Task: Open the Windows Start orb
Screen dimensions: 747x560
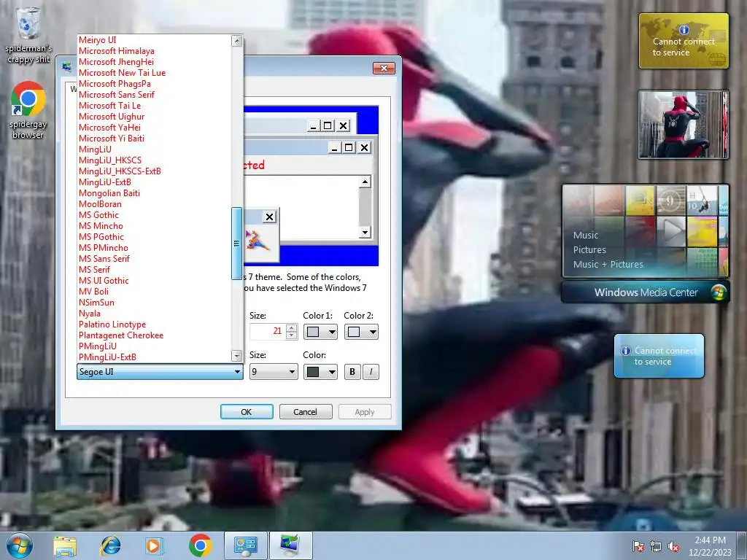Action: pyautogui.click(x=20, y=545)
